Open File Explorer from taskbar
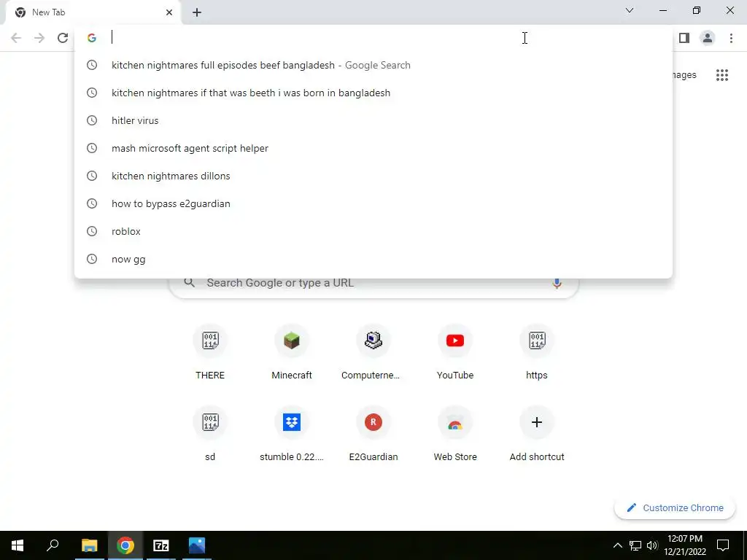Image resolution: width=747 pixels, height=560 pixels. (89, 545)
